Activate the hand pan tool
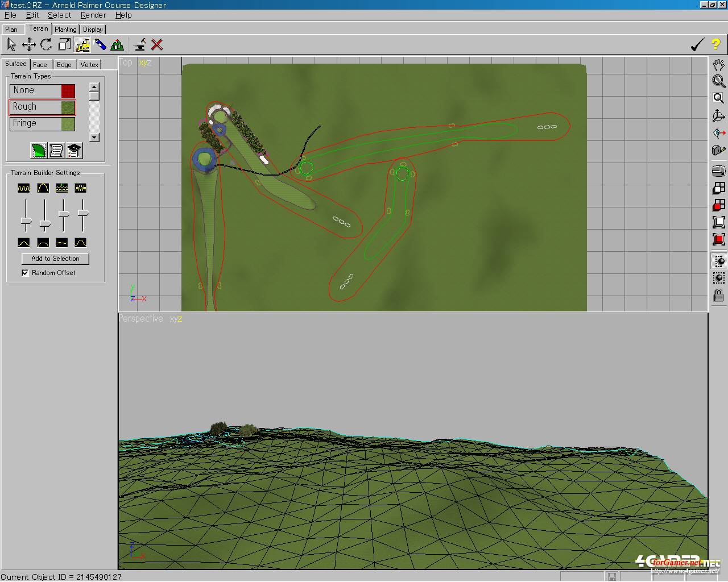The width and height of the screenshot is (728, 582). pyautogui.click(x=718, y=64)
